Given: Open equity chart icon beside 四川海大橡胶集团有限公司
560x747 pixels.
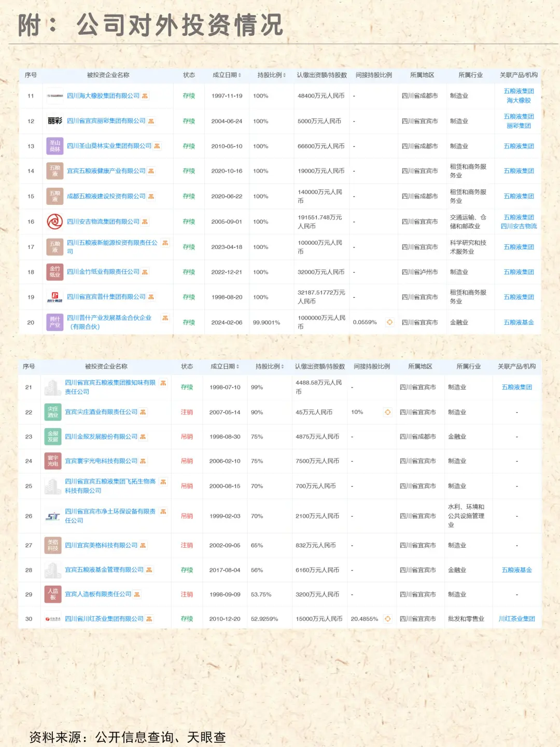Looking at the screenshot, I should (145, 96).
